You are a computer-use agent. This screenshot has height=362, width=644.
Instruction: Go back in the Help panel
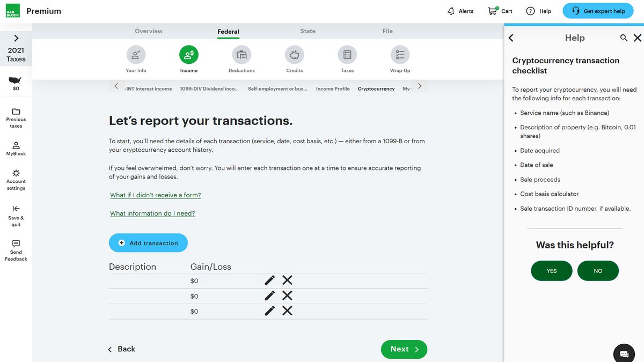(x=510, y=38)
